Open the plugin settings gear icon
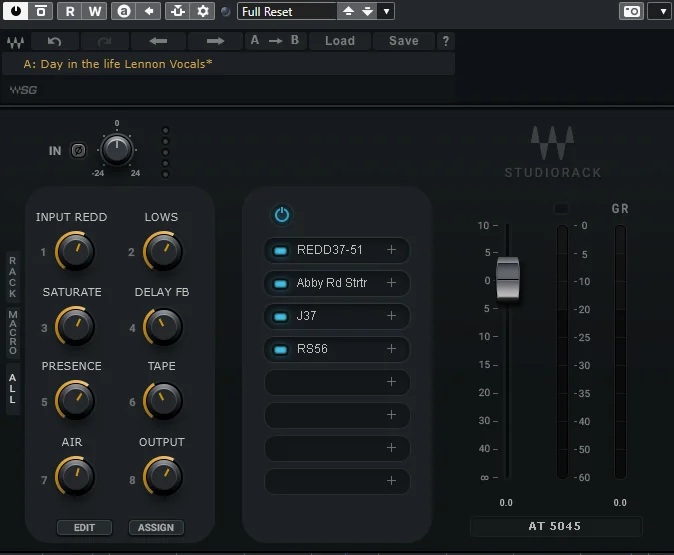Image resolution: width=674 pixels, height=555 pixels. pyautogui.click(x=202, y=11)
